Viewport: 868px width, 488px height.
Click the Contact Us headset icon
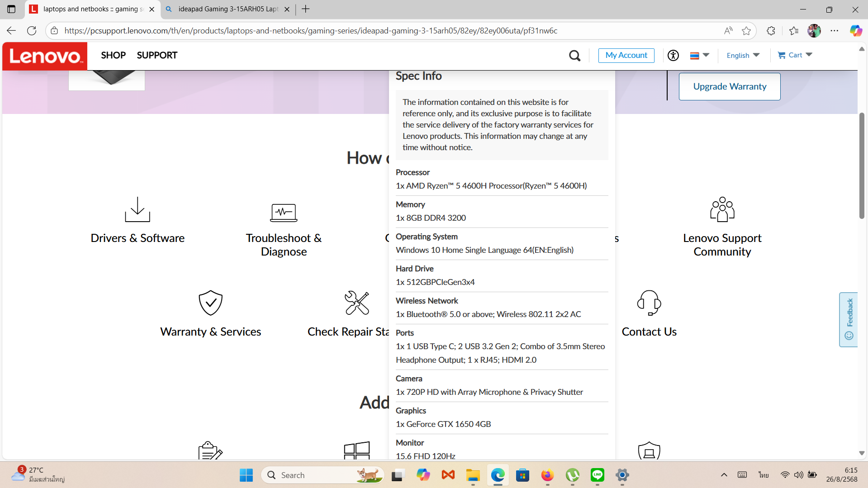pyautogui.click(x=649, y=303)
